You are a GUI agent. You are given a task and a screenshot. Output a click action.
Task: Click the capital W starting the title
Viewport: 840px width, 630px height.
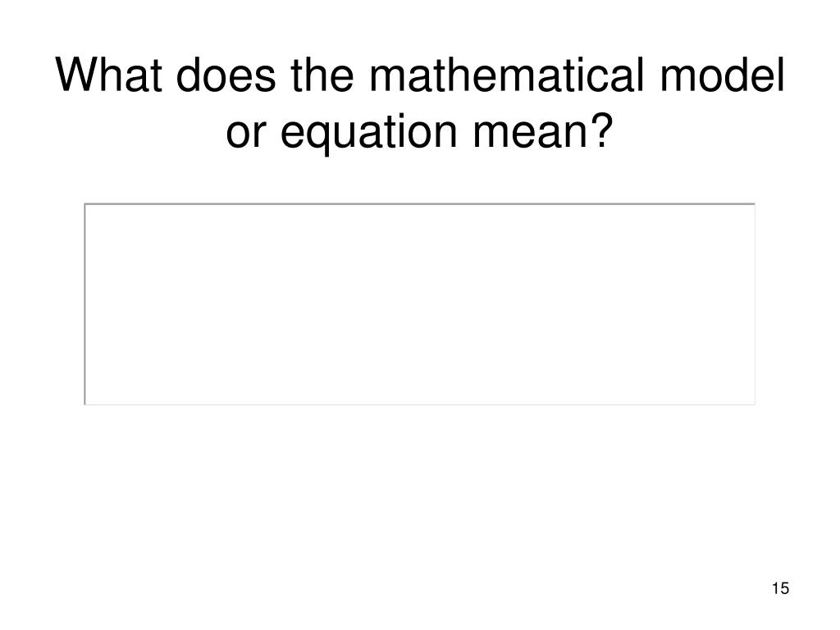pyautogui.click(x=76, y=75)
